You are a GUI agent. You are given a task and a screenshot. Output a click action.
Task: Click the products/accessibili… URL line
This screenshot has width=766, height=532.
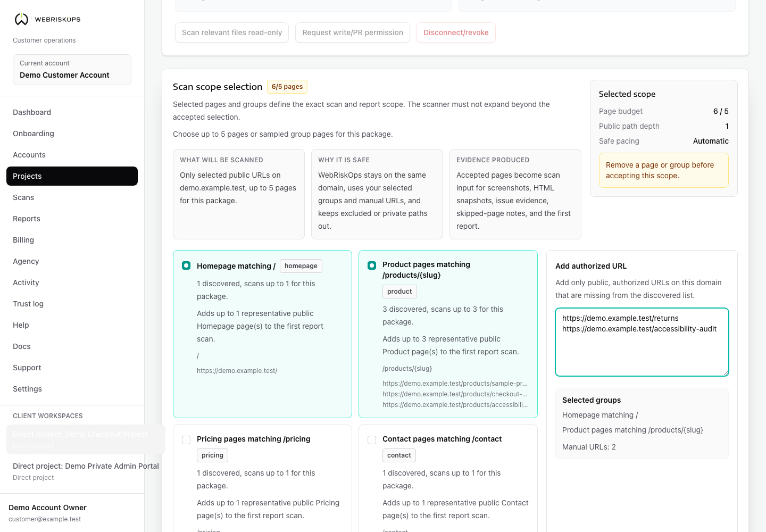point(455,405)
